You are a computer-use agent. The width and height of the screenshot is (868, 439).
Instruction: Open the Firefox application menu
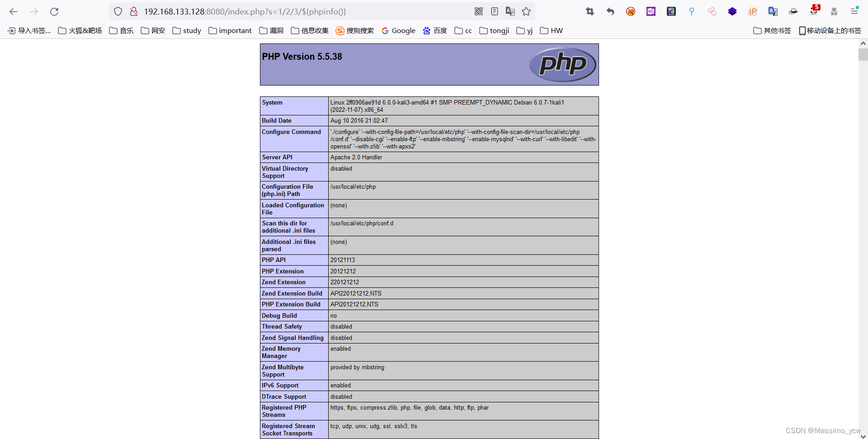[854, 12]
